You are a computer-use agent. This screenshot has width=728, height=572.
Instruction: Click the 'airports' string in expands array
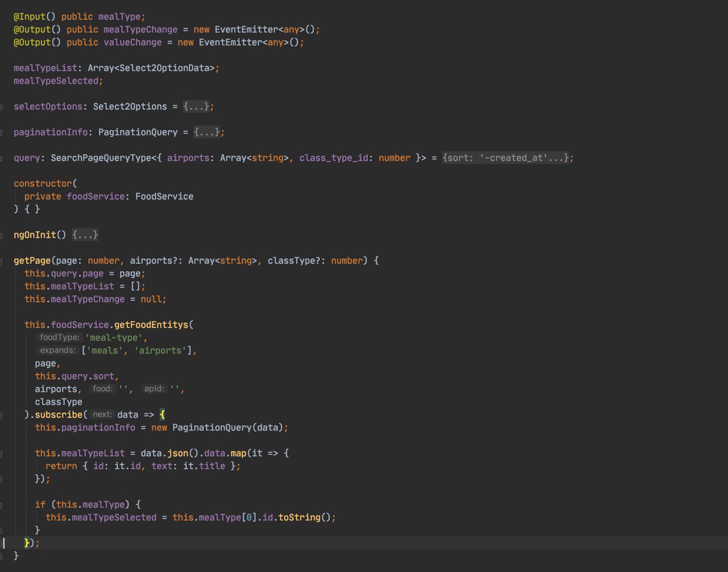(160, 350)
